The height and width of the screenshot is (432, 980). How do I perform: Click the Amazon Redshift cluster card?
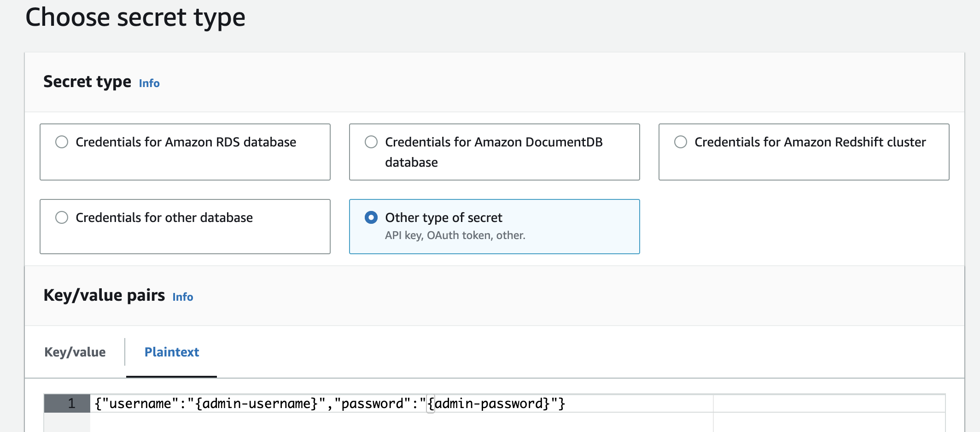[804, 152]
